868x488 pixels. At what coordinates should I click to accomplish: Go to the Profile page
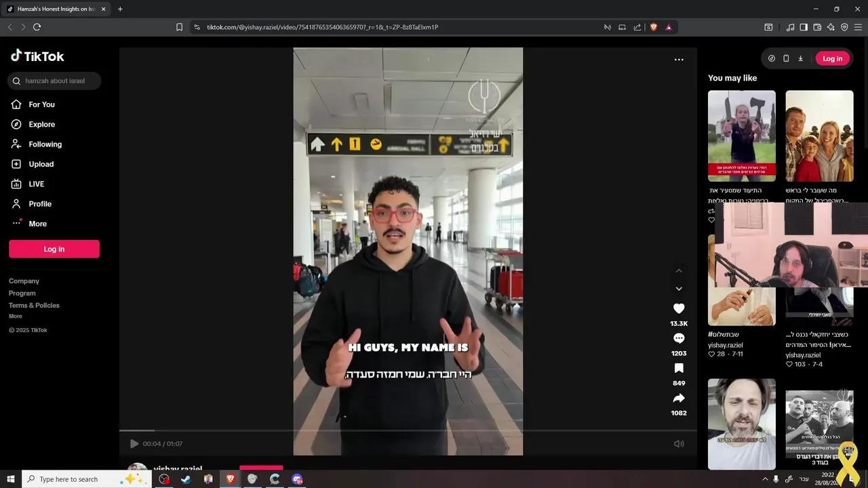tap(31, 203)
